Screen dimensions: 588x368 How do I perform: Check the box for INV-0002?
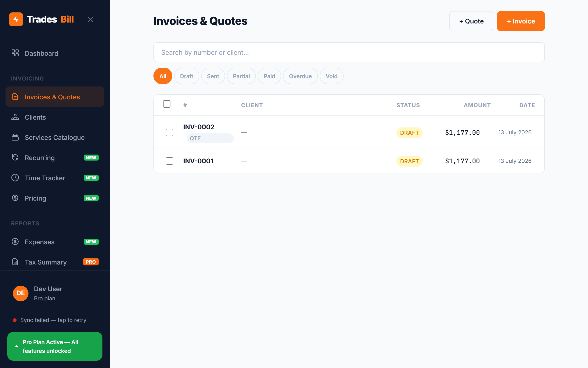(169, 132)
